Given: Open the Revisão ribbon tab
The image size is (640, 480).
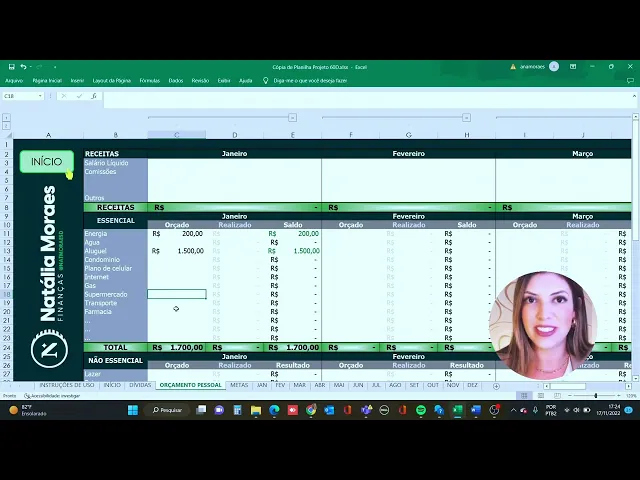Looking at the screenshot, I should [200, 81].
